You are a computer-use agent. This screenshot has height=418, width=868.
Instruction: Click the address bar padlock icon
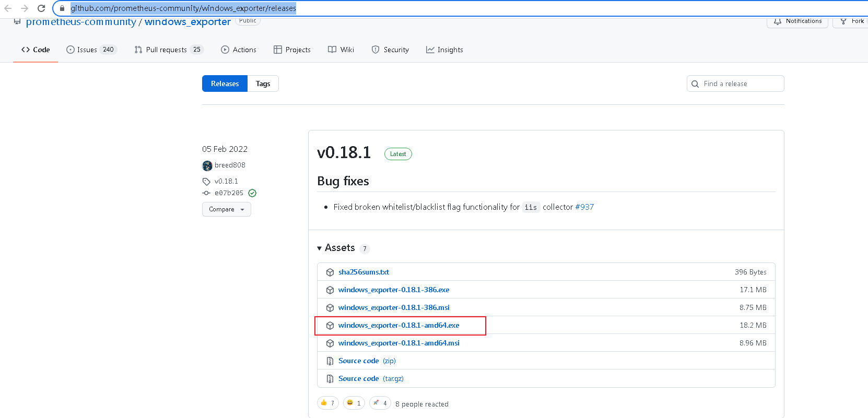[x=62, y=8]
